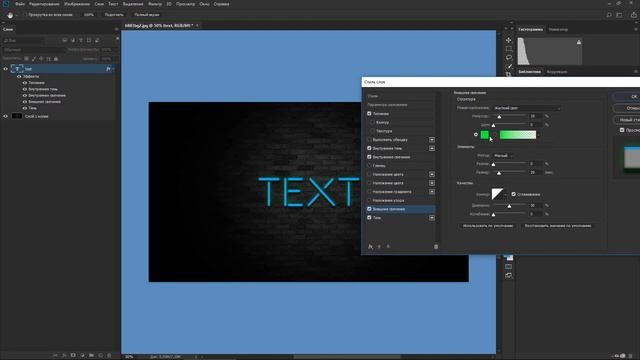Select the Brush tool in the toolbar
The image size is (640, 360).
(509, 66)
